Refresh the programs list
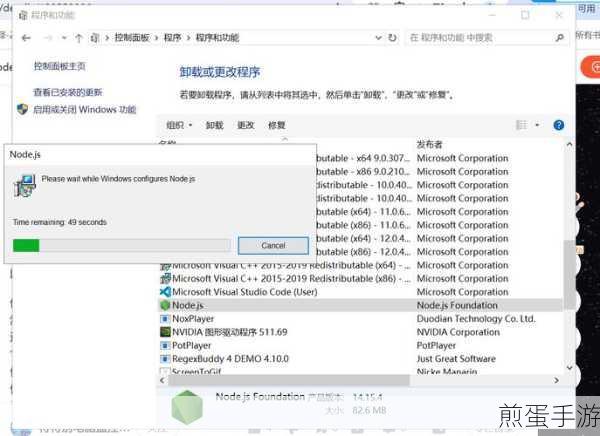 tap(392, 38)
